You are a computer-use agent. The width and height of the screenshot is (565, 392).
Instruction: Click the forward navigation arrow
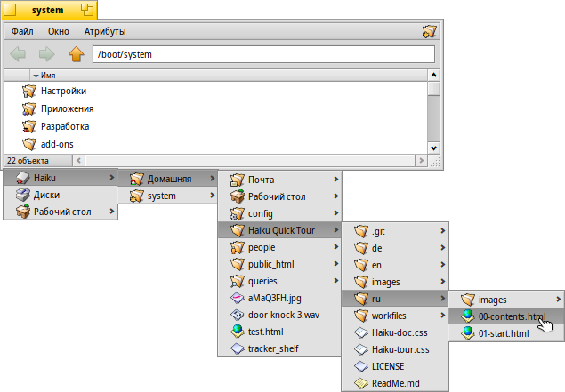click(46, 55)
